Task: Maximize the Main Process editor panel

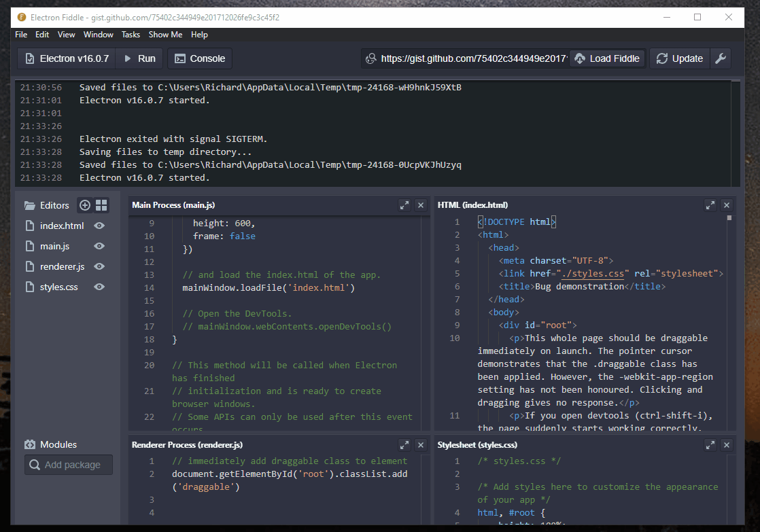Action: (x=404, y=205)
